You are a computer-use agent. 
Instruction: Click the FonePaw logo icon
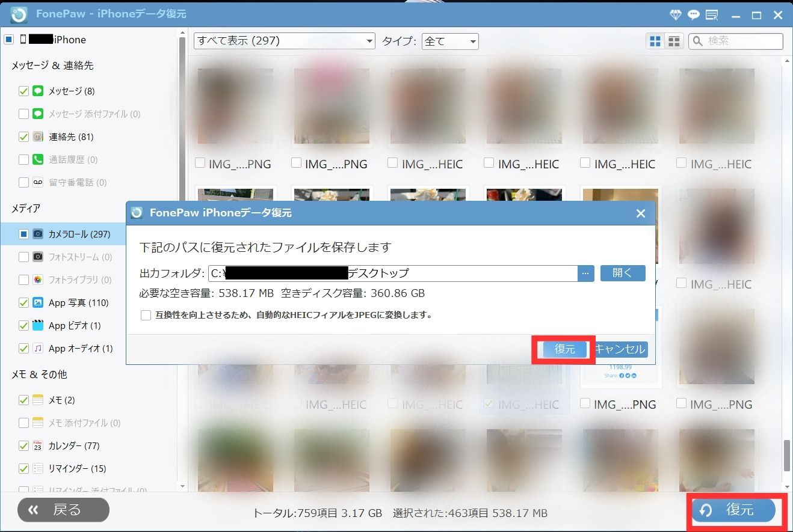point(19,14)
